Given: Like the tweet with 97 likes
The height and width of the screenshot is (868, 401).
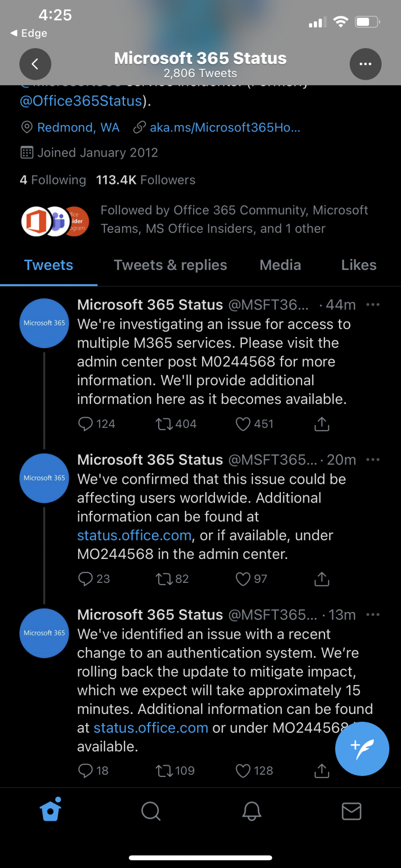Looking at the screenshot, I should [243, 579].
